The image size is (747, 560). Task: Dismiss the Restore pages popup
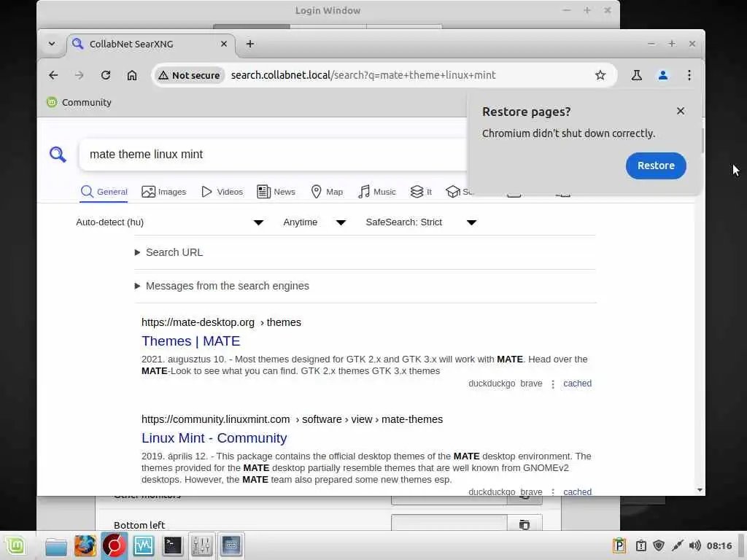click(681, 111)
